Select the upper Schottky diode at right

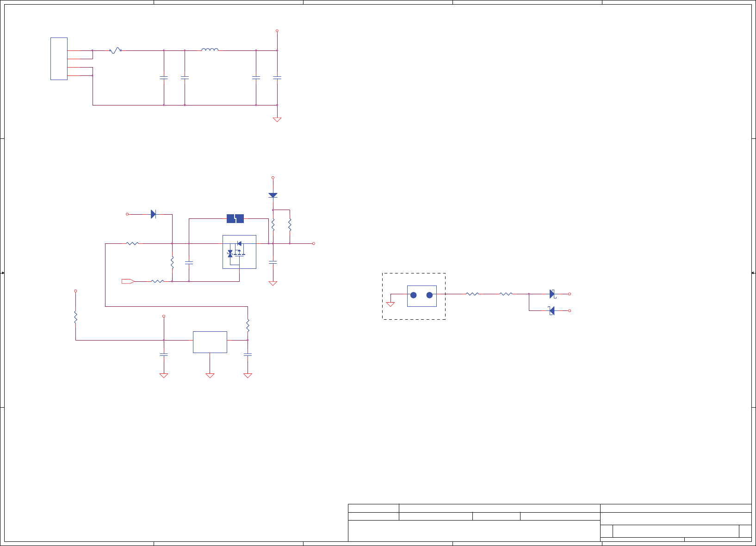[552, 294]
